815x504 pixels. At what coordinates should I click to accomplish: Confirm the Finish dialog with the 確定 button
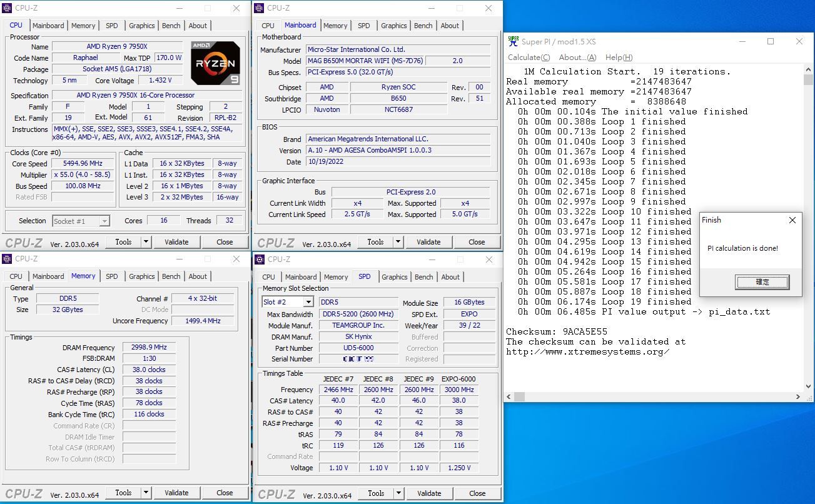coord(762,282)
